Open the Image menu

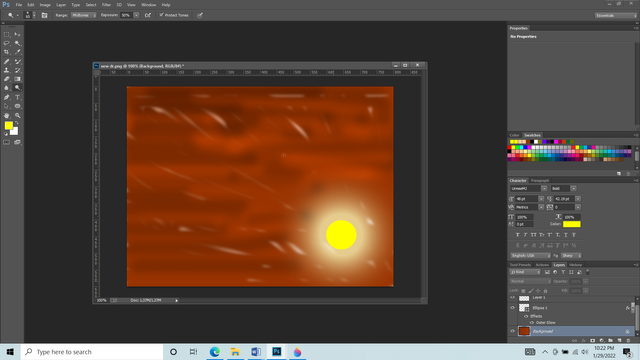pos(45,5)
